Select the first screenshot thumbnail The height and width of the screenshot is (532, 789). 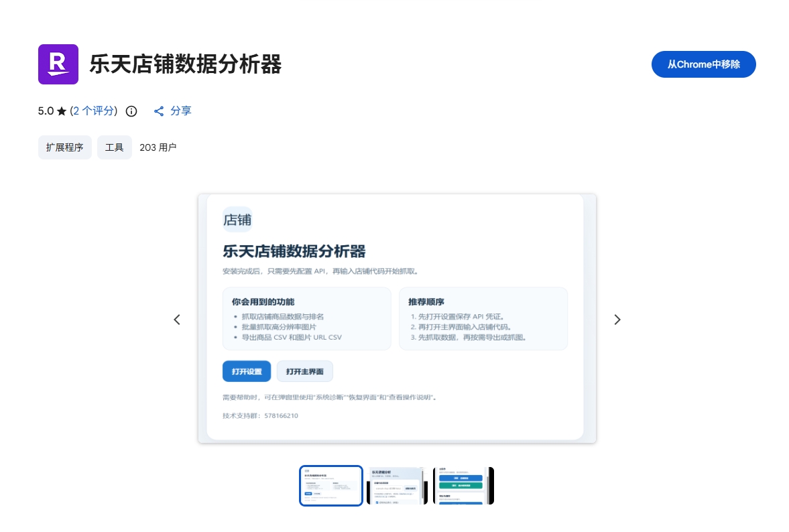point(331,486)
